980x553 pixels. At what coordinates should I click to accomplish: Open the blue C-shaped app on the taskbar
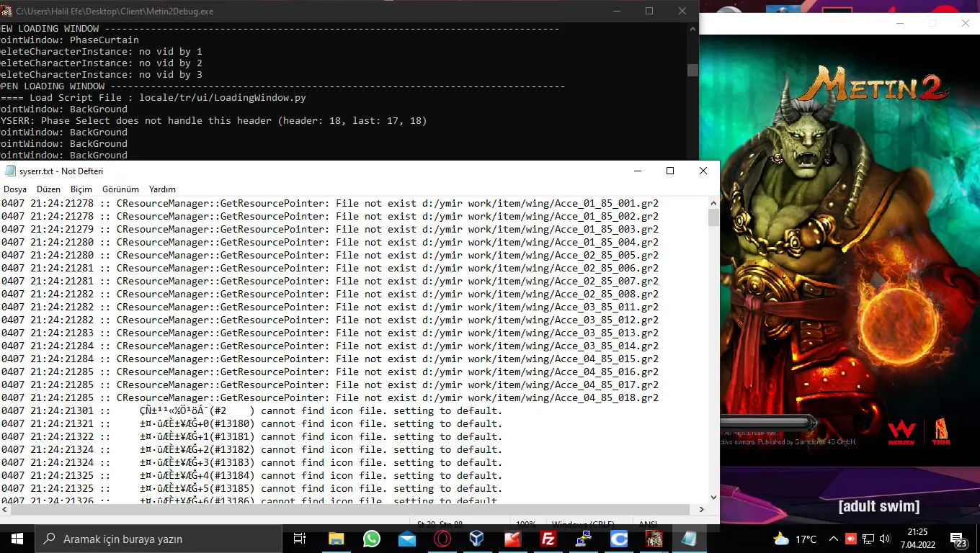coord(619,539)
